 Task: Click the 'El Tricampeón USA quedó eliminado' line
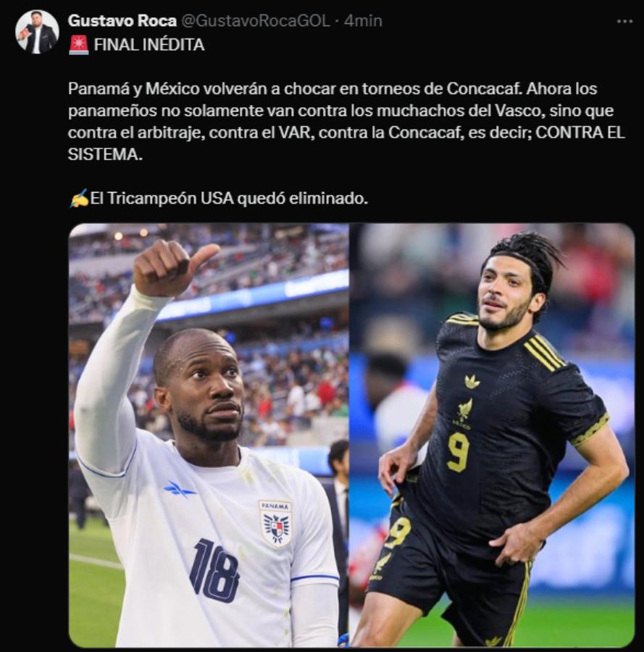click(229, 198)
